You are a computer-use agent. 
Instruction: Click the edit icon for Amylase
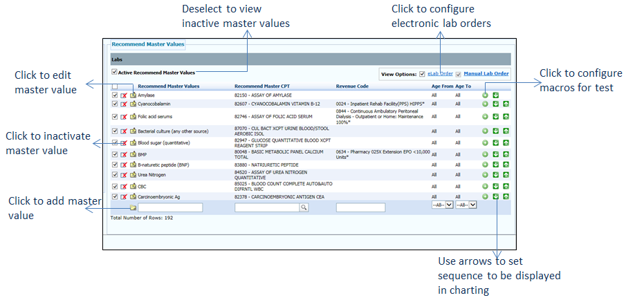point(133,95)
